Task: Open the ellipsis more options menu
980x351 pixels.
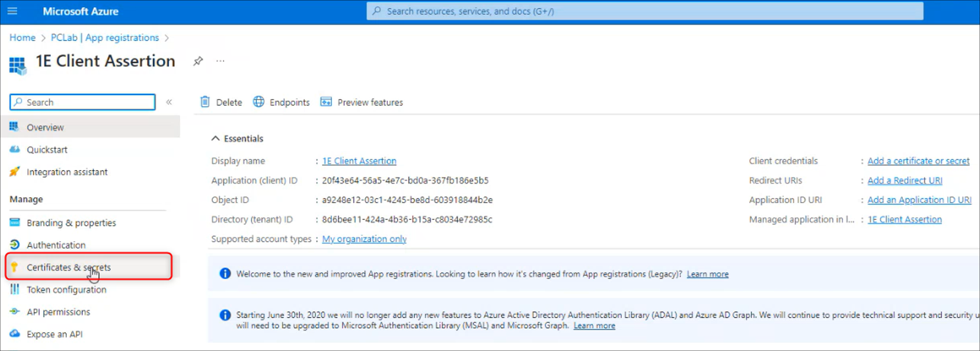Action: tap(220, 61)
